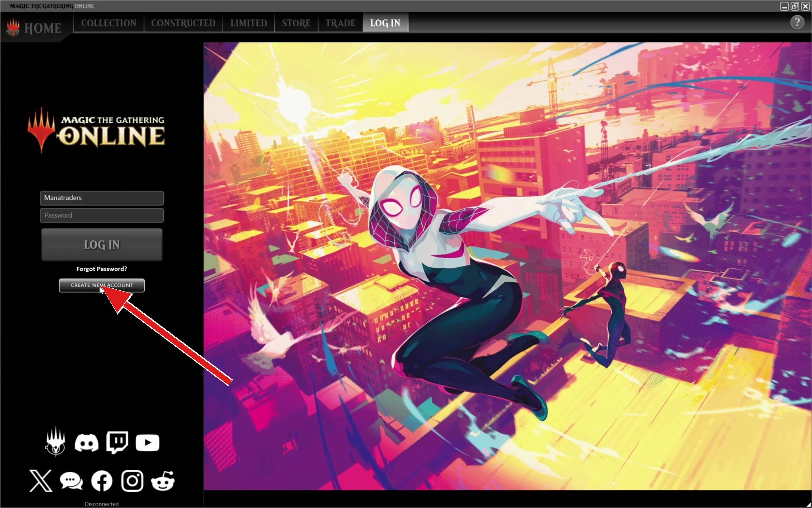Screen dimensions: 812x508
Task: Click the CREATE NEW ACCOUNT button
Action: tap(101, 285)
